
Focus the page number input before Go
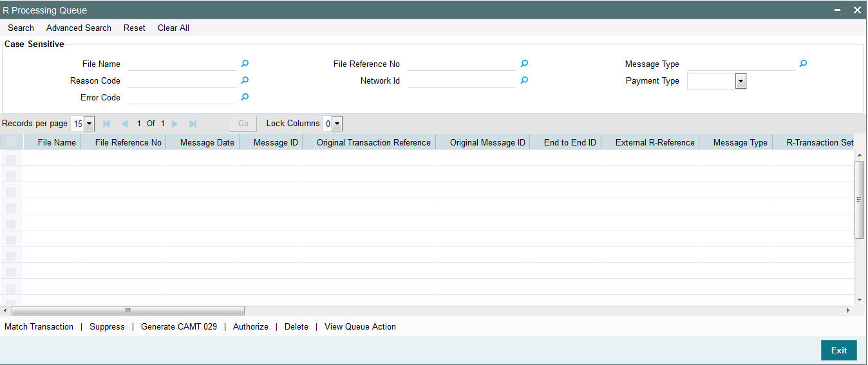click(x=217, y=124)
